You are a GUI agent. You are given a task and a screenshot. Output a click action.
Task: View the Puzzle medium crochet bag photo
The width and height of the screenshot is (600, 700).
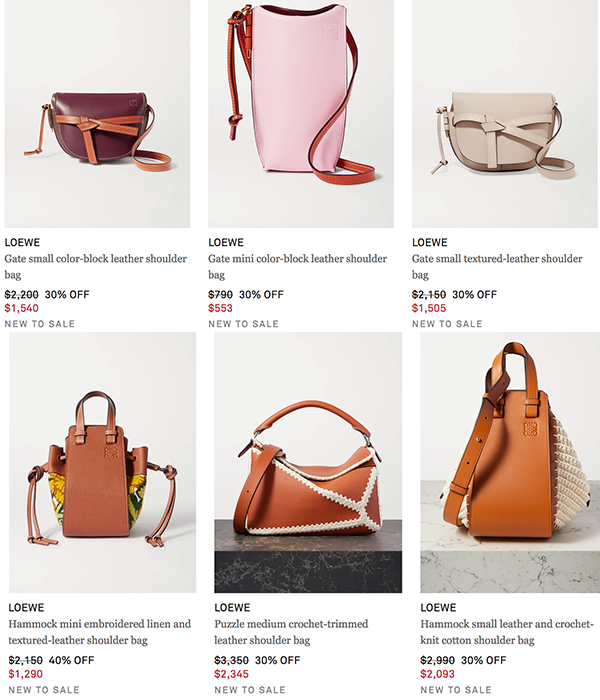coord(308,462)
